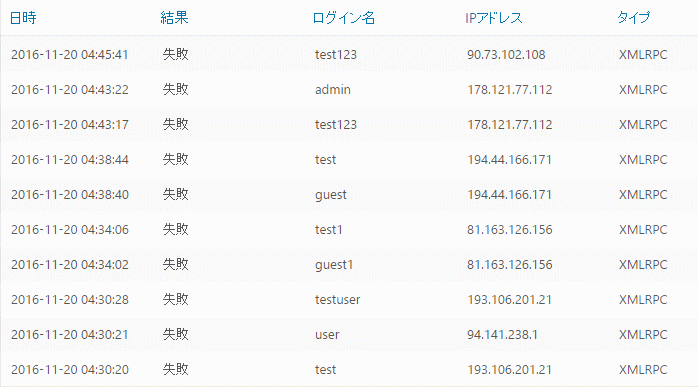The image size is (698, 387).
Task: Select login name test1
Action: click(x=329, y=230)
